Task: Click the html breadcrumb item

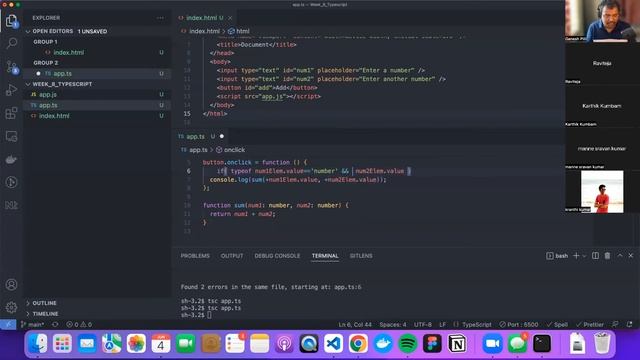Action: 239,31
